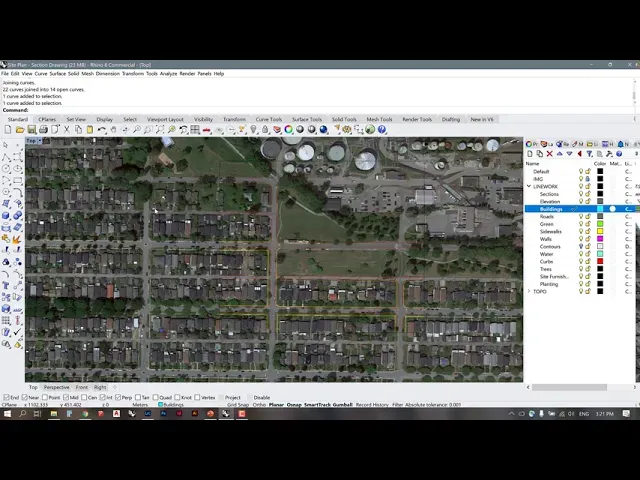Open the Open file folder icon
640x480 pixels.
(21, 129)
